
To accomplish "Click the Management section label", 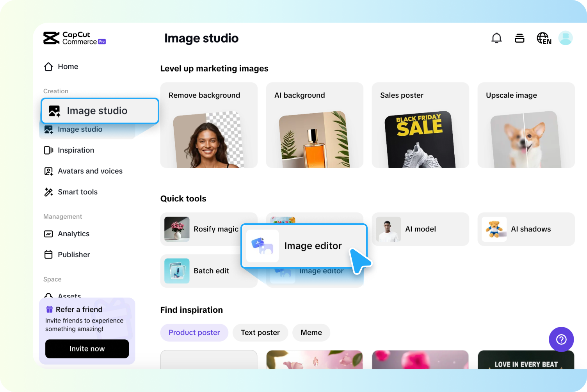I will coord(63,217).
